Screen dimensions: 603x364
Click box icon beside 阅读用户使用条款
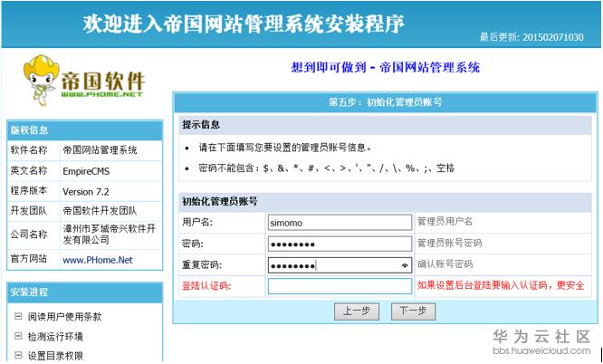click(18, 316)
